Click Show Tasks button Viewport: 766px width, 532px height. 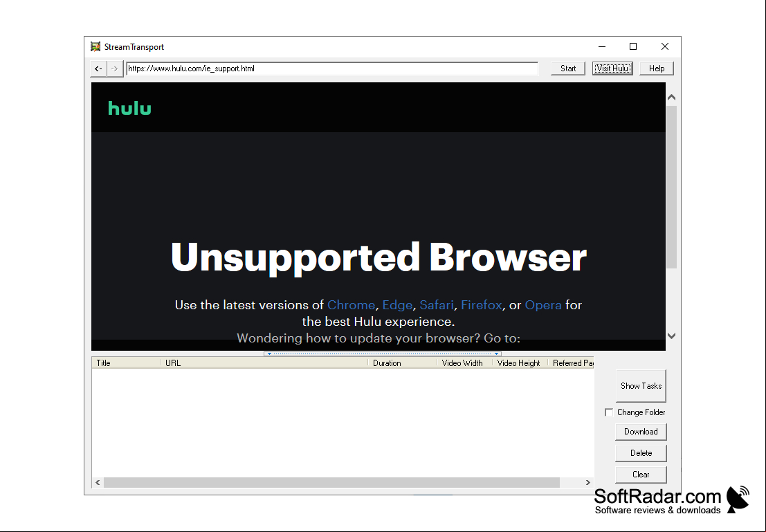coord(641,386)
